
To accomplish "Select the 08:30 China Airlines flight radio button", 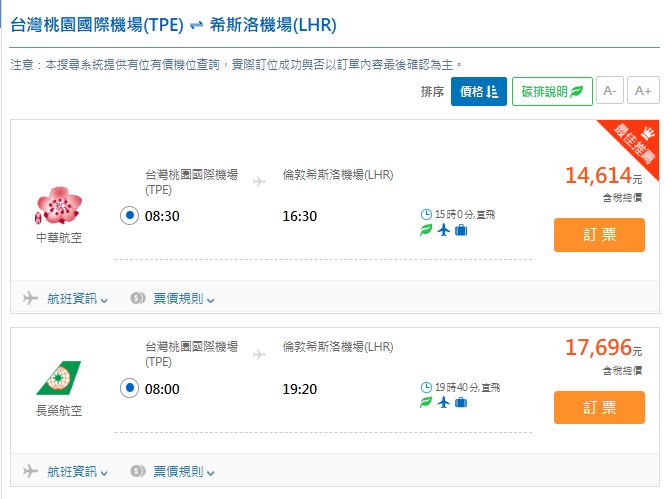I will click(129, 216).
